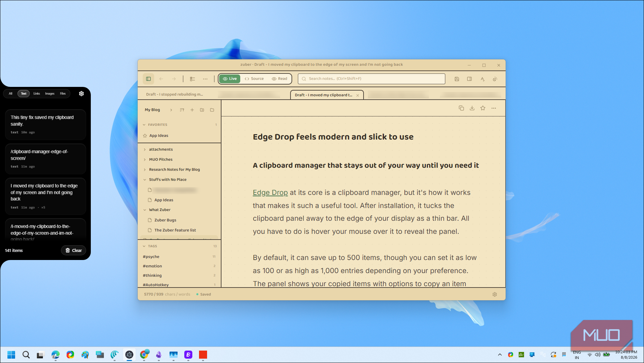Image resolution: width=644 pixels, height=363 pixels.
Task: Select the All filter in Edge Drop panel
Action: pos(10,94)
